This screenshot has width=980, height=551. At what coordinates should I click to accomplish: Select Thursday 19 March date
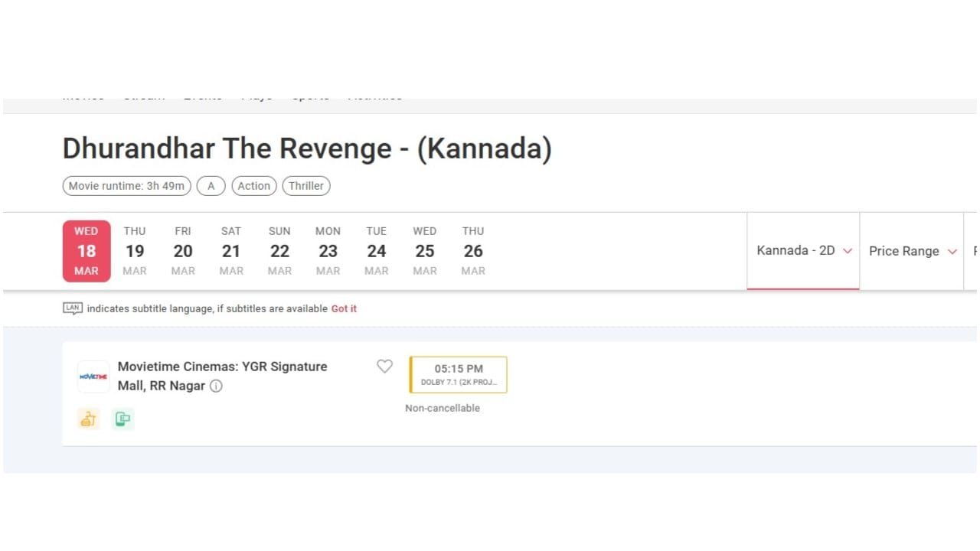(x=135, y=251)
